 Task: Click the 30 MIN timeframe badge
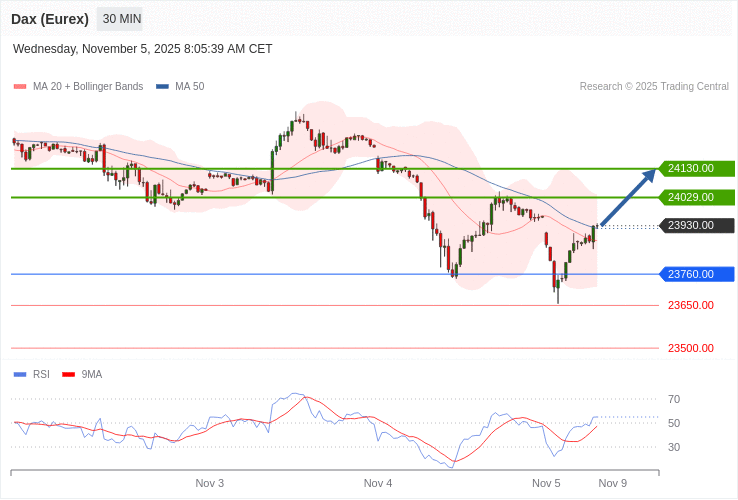121,19
